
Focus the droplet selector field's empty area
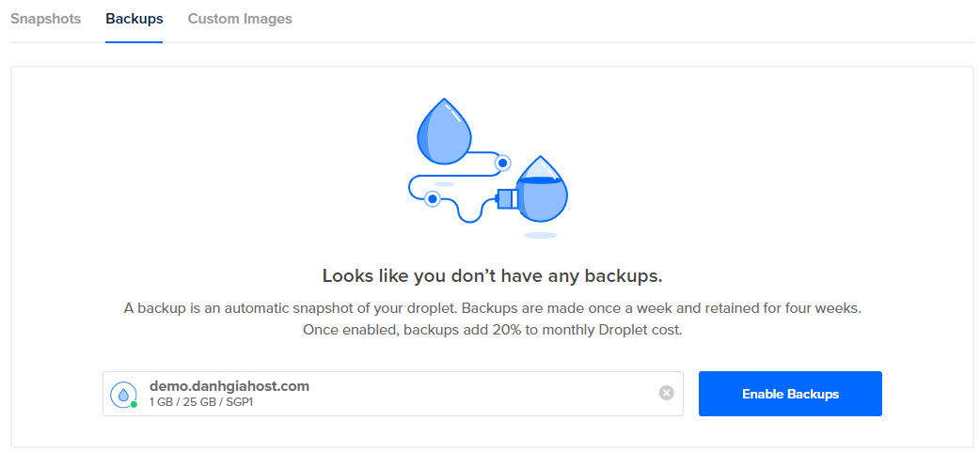point(470,394)
